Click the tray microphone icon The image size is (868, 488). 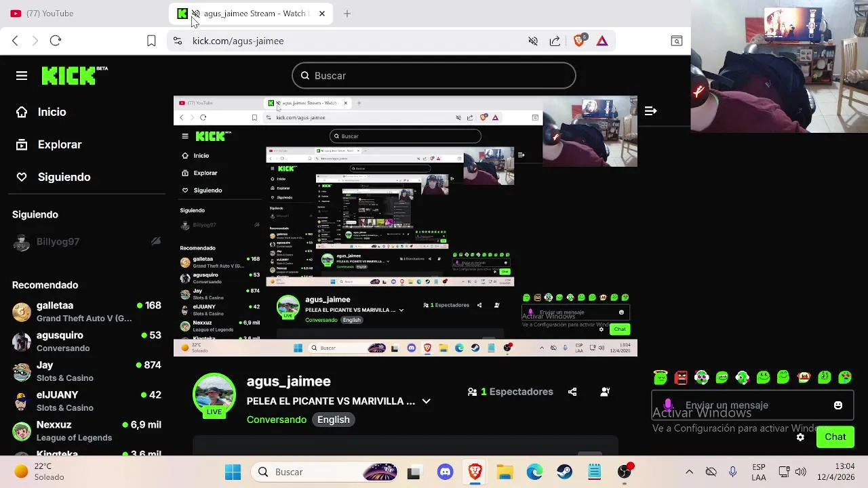click(x=732, y=472)
